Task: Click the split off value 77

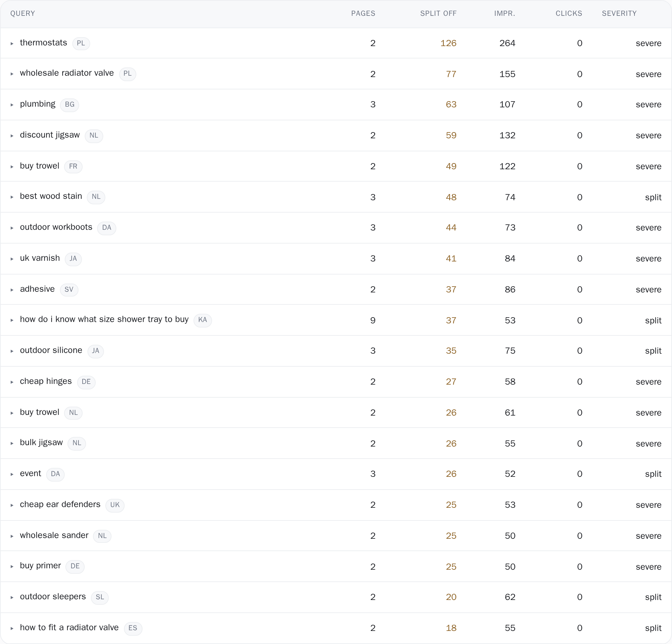Action: coord(451,74)
